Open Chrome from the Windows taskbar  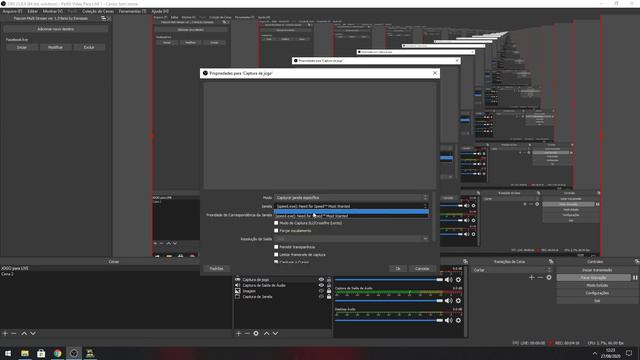[x=58, y=353]
